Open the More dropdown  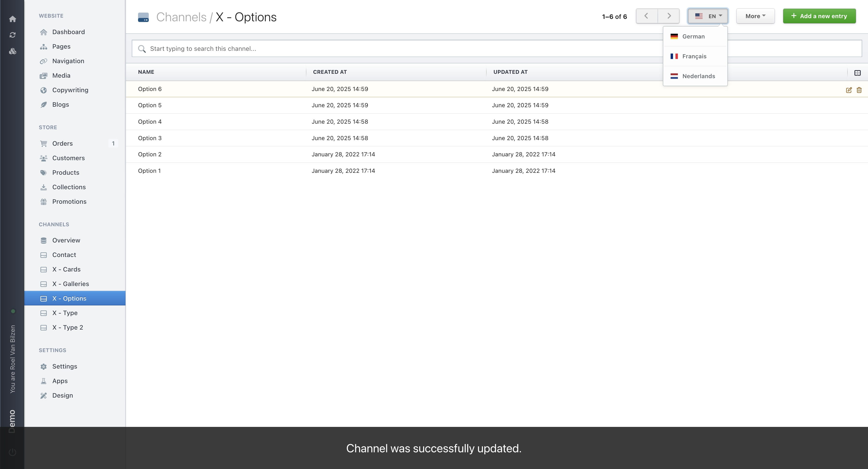755,16
